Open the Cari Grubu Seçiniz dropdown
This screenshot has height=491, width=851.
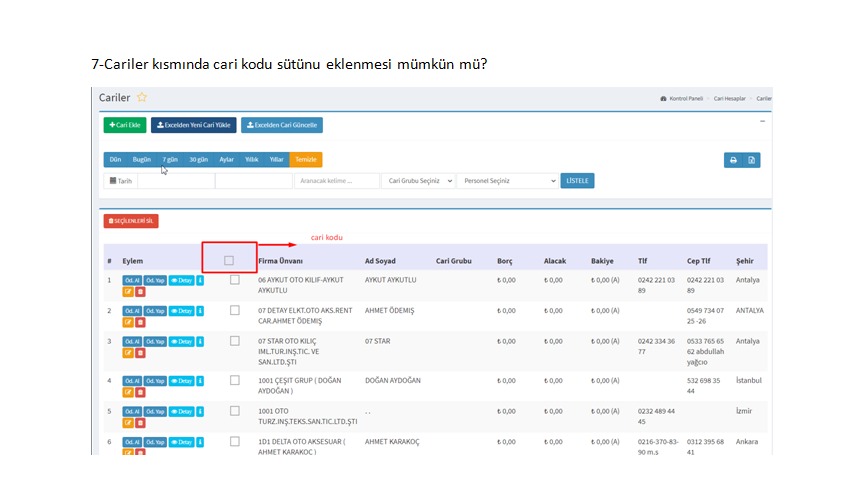[x=420, y=181]
